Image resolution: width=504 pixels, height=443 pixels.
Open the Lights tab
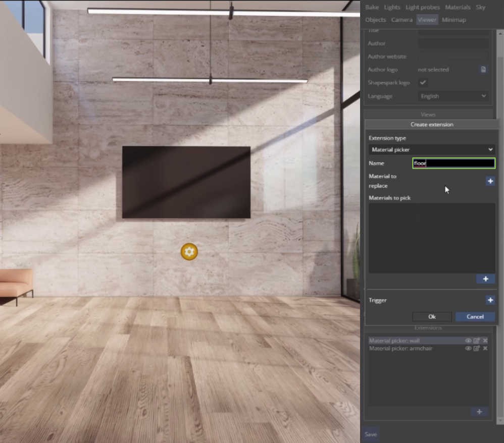tap(392, 7)
